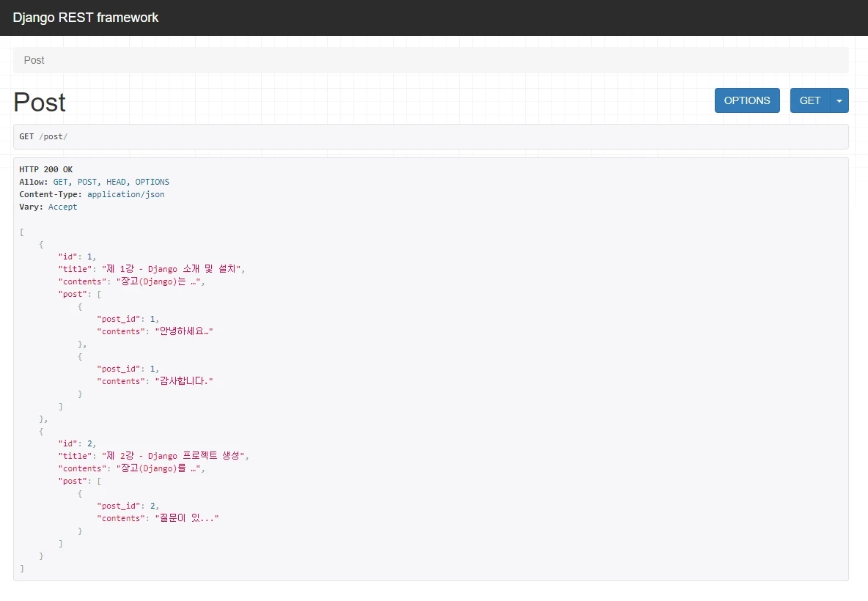Image resolution: width=868 pixels, height=601 pixels.
Task: Click contents value "장고(Django)는 …"
Action: 156,281
